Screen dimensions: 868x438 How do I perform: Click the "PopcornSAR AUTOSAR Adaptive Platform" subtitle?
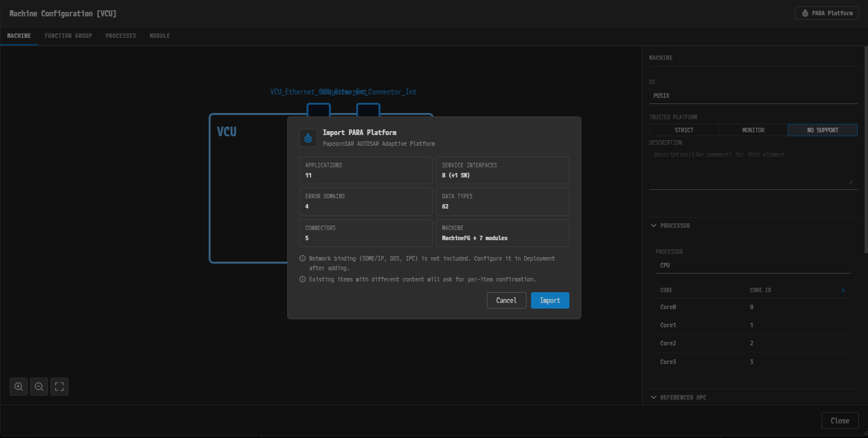coord(379,144)
